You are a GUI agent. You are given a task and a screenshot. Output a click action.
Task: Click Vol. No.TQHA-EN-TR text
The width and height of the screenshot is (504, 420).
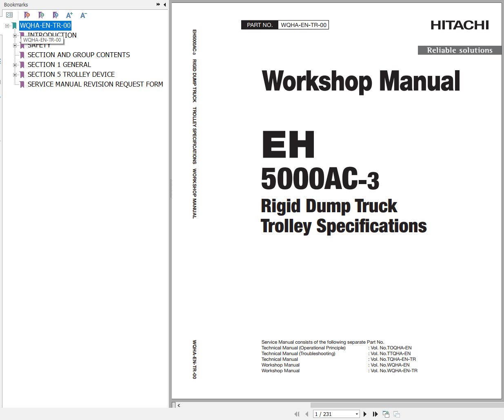(x=393, y=359)
